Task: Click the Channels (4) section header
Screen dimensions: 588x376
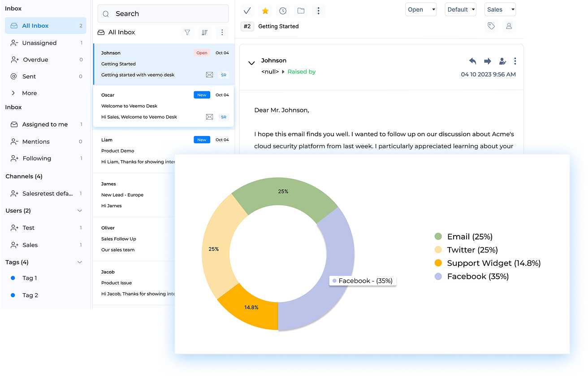Action: (x=24, y=176)
